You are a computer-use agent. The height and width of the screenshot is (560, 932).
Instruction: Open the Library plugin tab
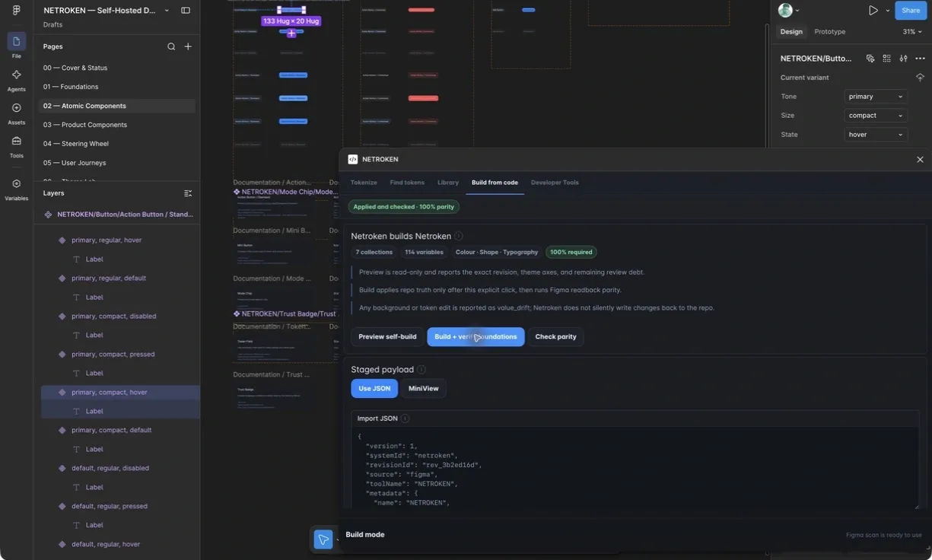(448, 183)
